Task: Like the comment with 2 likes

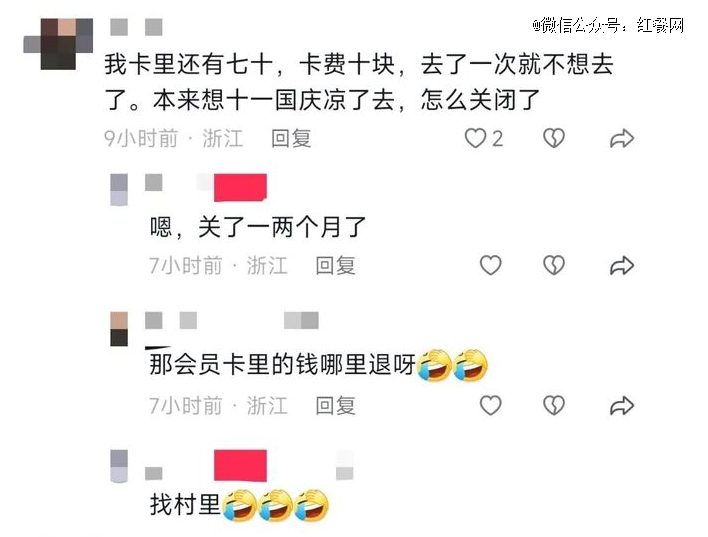Action: (475, 138)
